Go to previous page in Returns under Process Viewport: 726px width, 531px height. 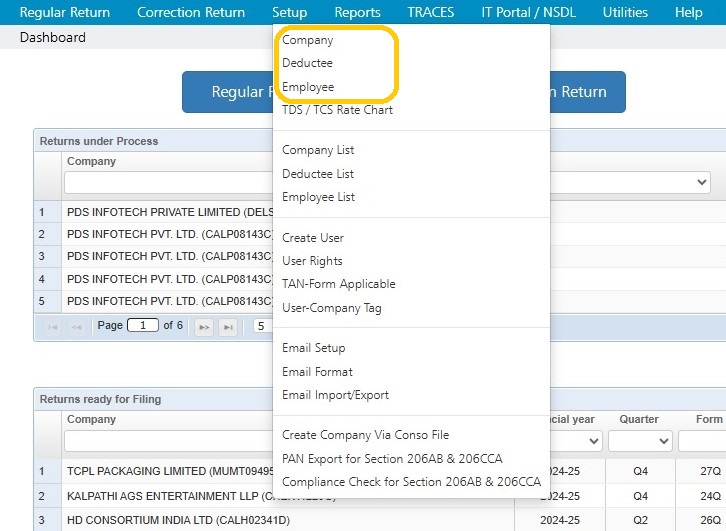coord(76,327)
